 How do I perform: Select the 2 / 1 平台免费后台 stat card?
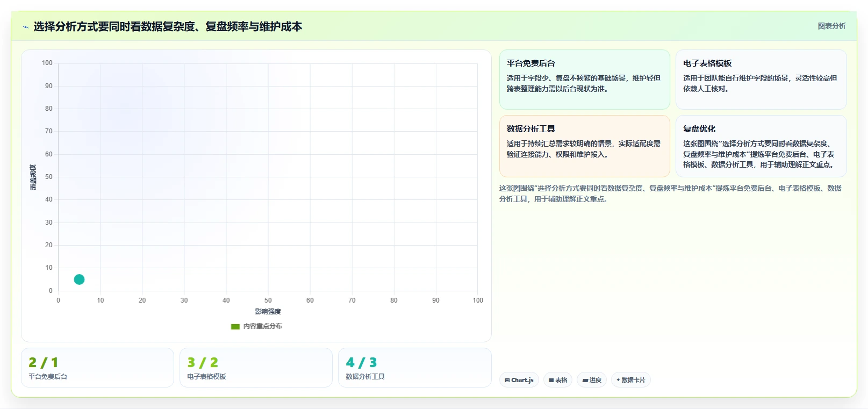pyautogui.click(x=97, y=368)
